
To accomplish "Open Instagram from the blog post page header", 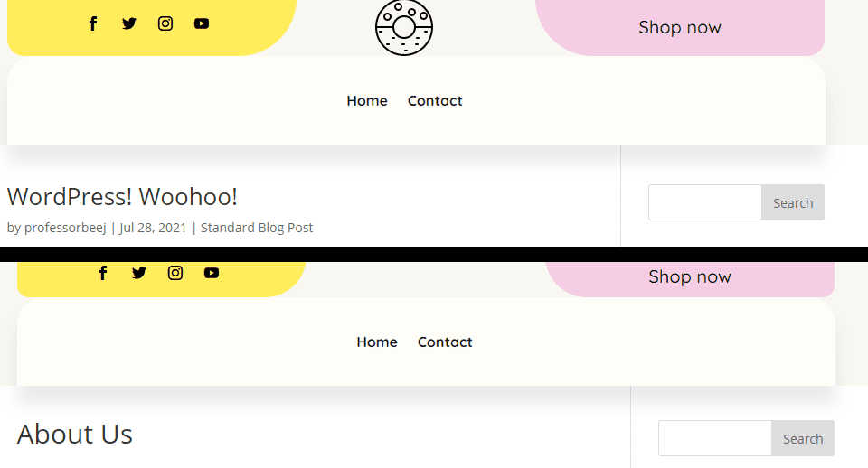I will [x=165, y=23].
